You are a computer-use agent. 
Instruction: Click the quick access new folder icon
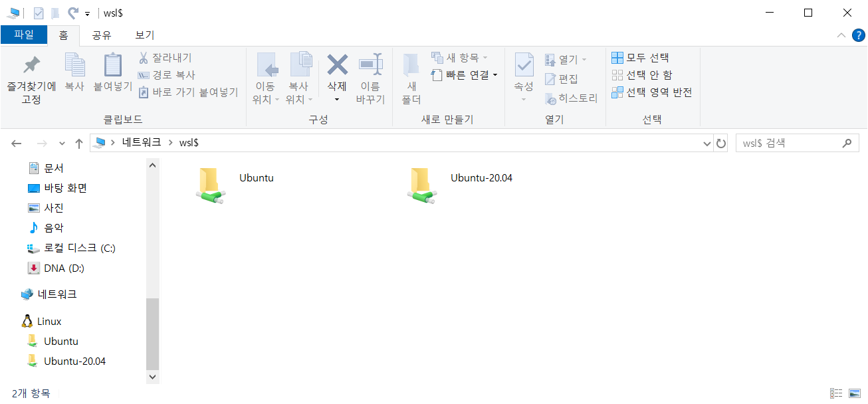pos(55,13)
